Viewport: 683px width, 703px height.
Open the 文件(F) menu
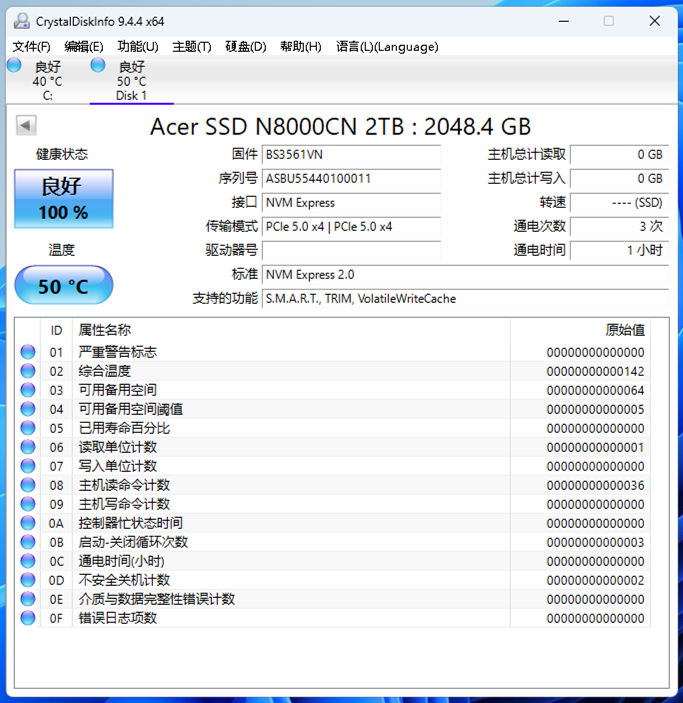point(31,47)
